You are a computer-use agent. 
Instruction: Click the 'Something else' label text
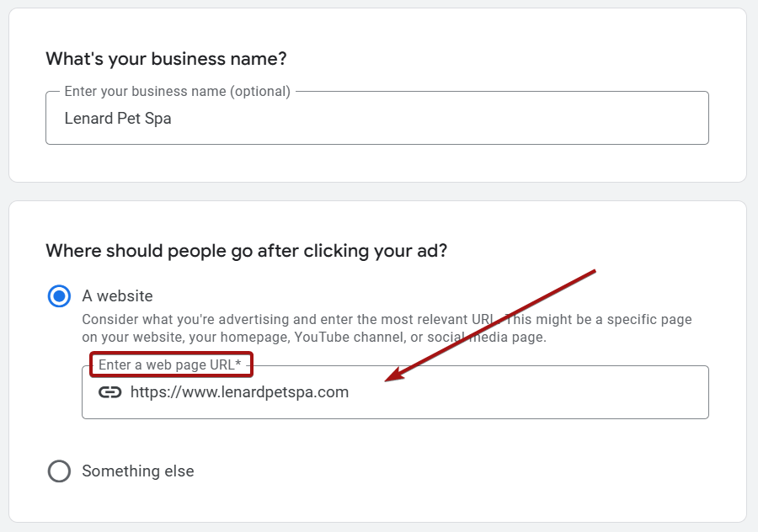point(137,471)
